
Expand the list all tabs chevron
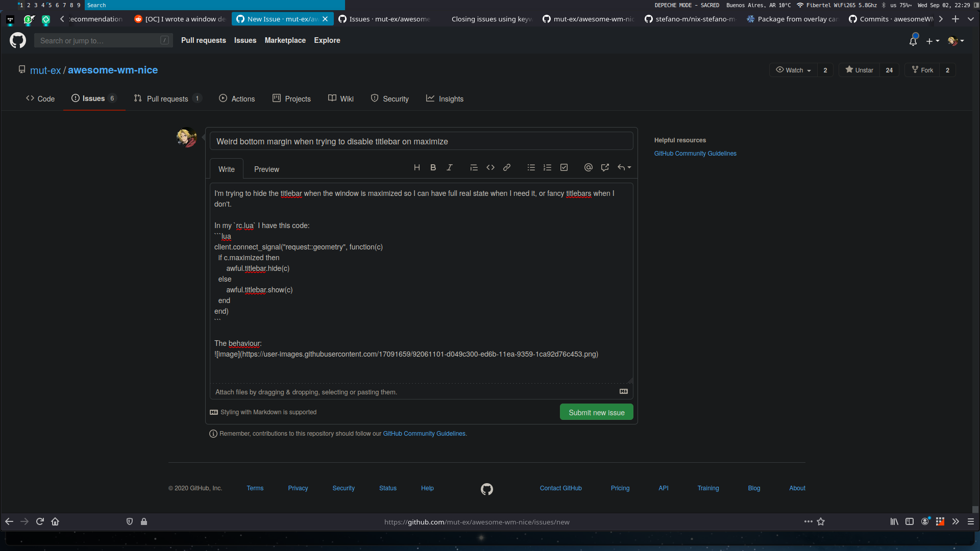pos(971,19)
